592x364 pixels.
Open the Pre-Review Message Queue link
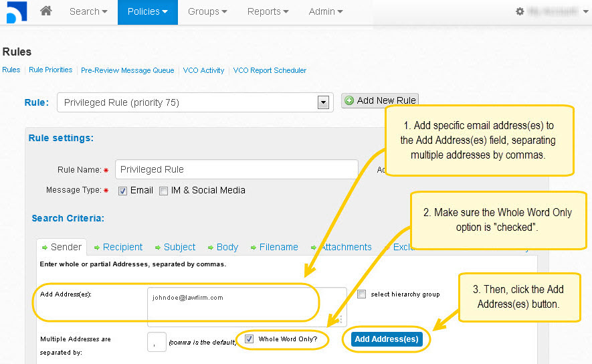pos(127,70)
